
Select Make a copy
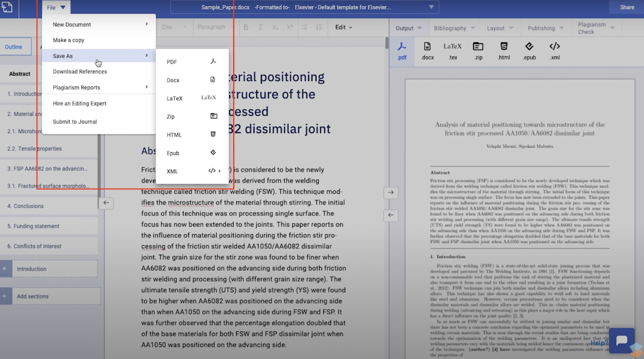pyautogui.click(x=99, y=40)
